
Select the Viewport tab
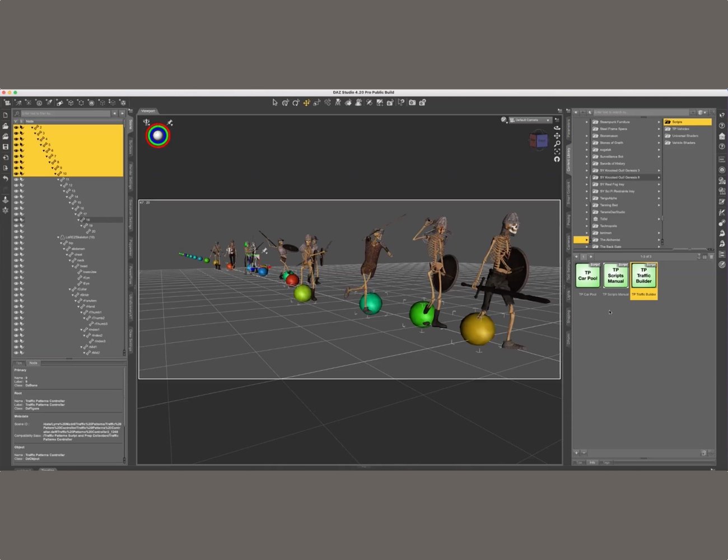coord(148,111)
